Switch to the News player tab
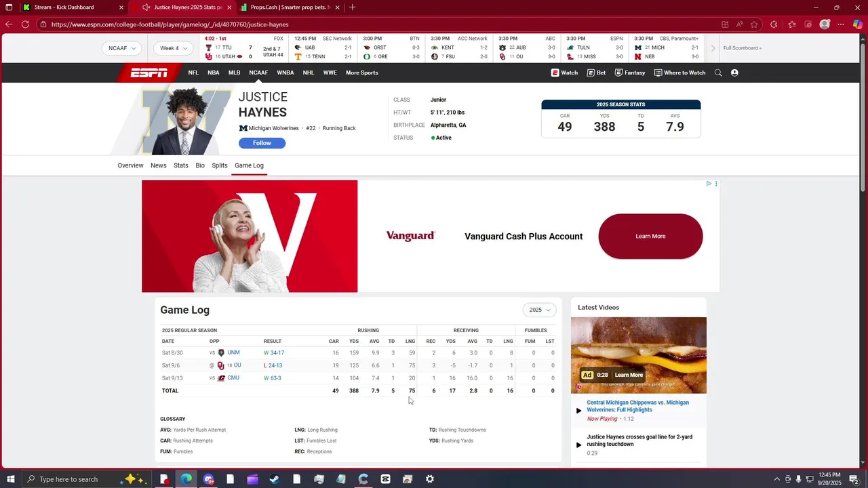 (x=158, y=165)
